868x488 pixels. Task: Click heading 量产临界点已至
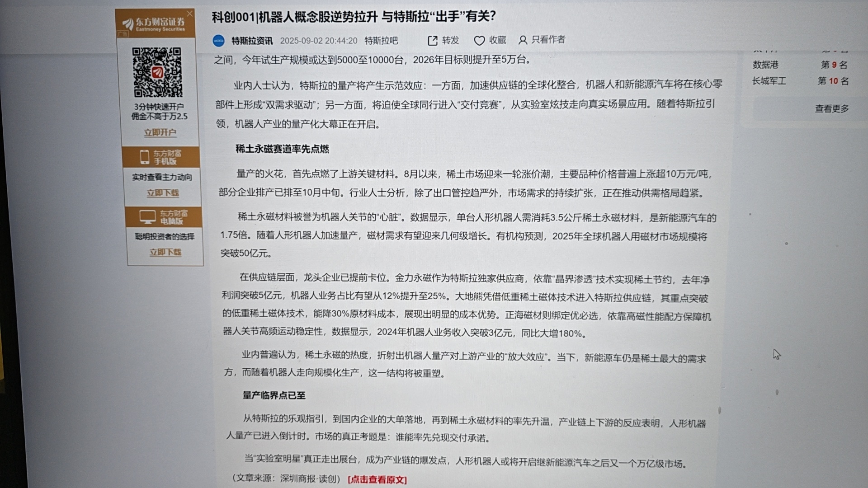[274, 395]
